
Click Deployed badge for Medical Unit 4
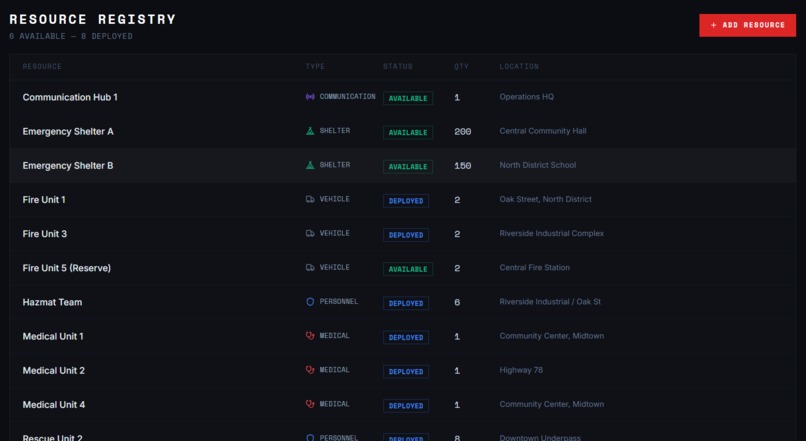coord(406,406)
